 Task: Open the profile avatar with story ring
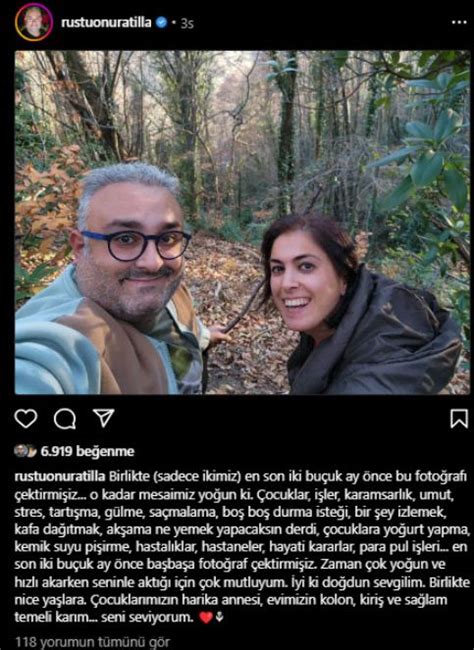pos(34,22)
